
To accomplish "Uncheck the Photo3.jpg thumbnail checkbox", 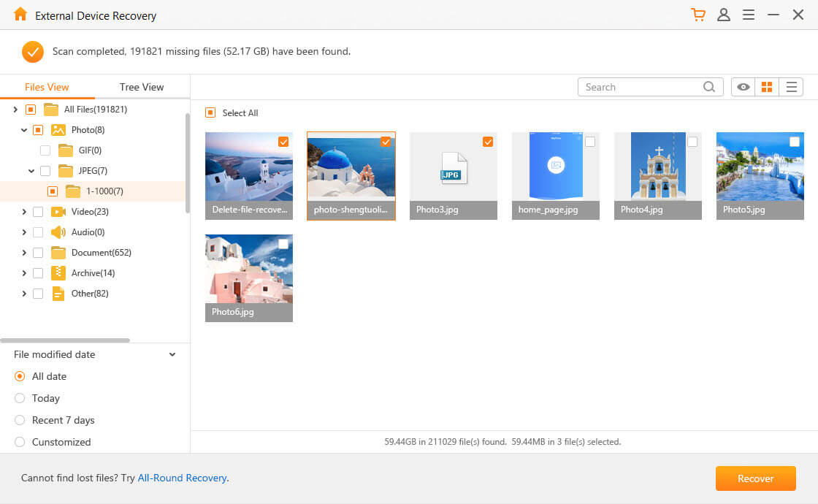I will [488, 142].
